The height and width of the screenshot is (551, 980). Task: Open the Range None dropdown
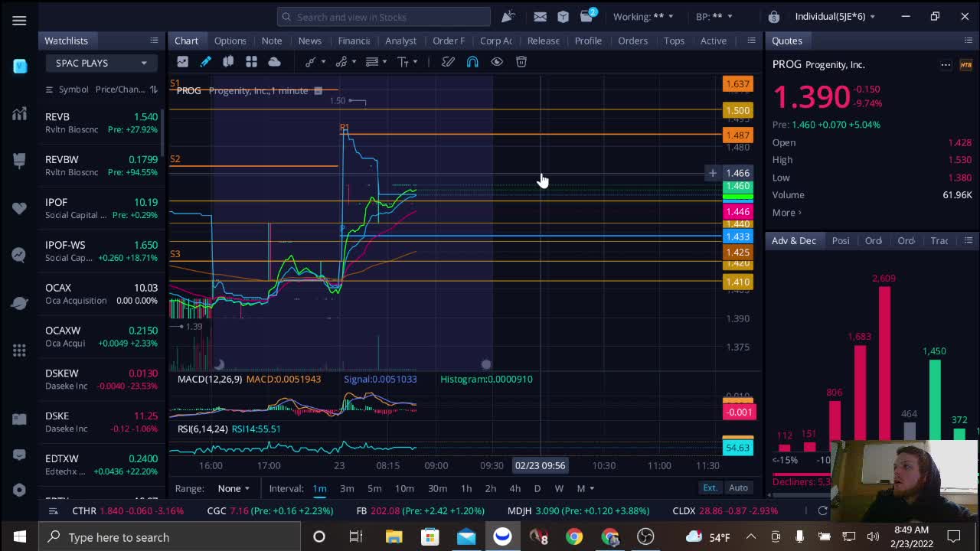point(234,488)
